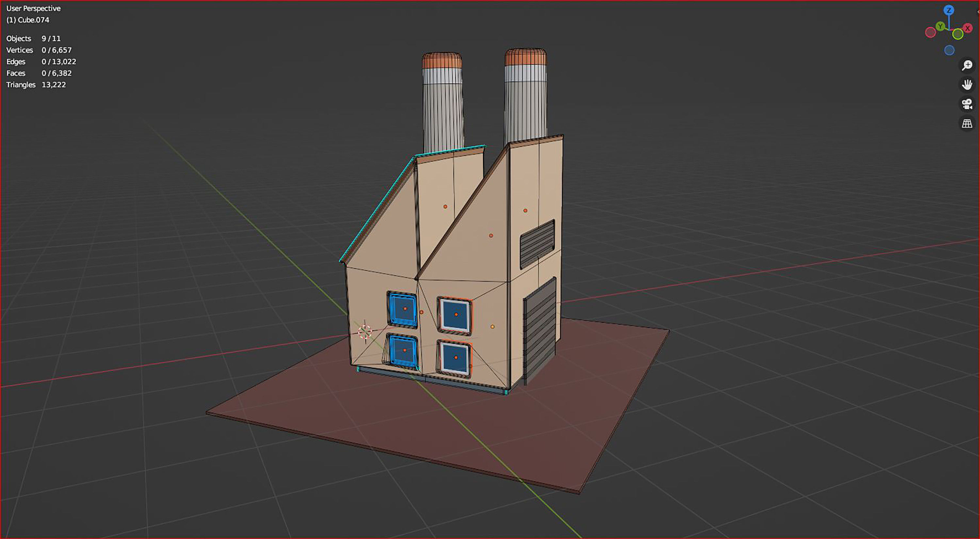Toggle the camera view icon
The width and height of the screenshot is (980, 539).
coord(967,104)
